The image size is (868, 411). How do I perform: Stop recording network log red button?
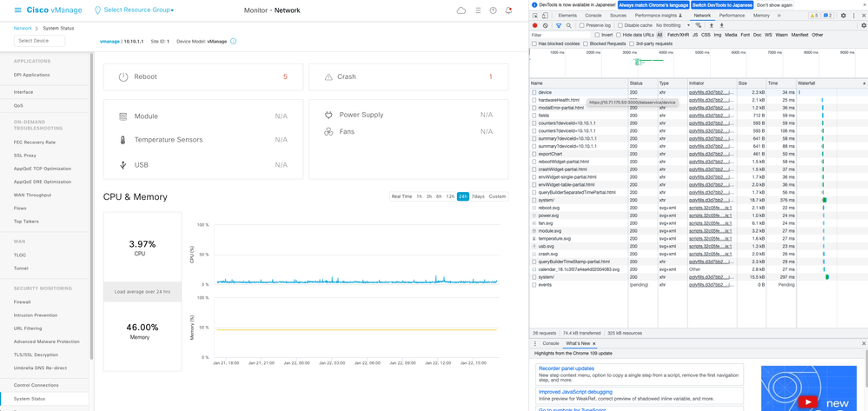click(534, 25)
